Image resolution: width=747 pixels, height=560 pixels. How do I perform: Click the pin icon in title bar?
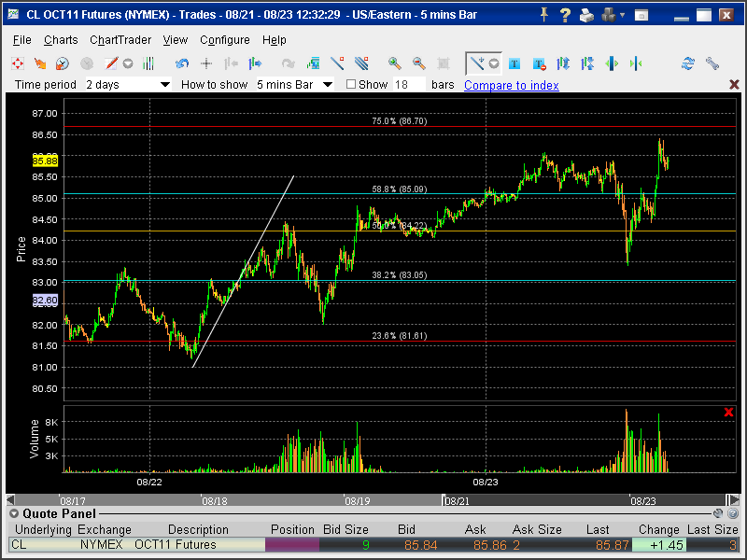pyautogui.click(x=543, y=15)
